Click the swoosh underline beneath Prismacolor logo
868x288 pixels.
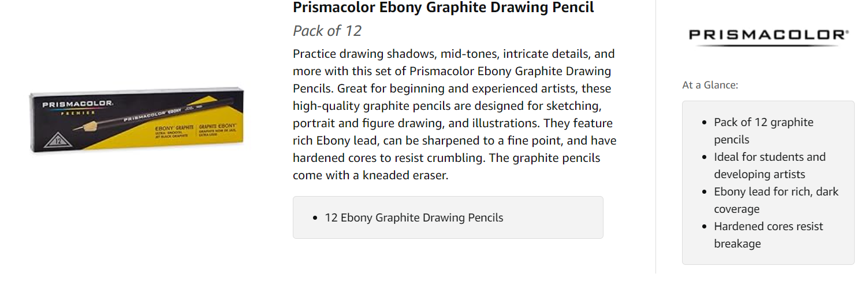(768, 44)
